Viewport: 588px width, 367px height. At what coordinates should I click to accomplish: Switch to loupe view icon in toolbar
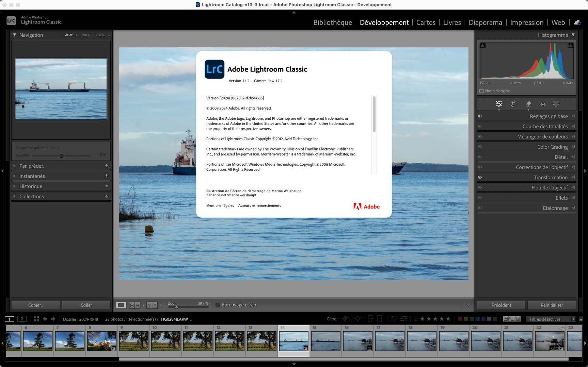[x=121, y=305]
